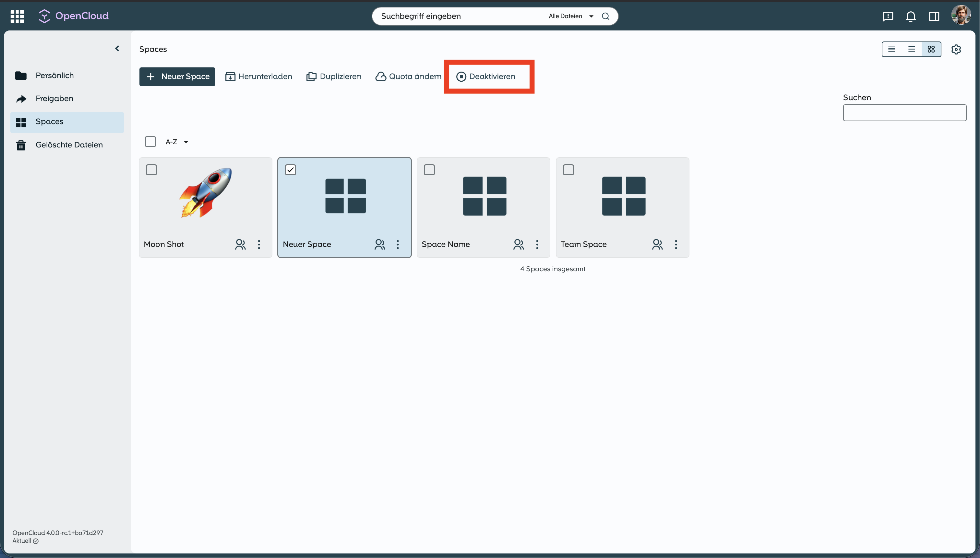Image resolution: width=980 pixels, height=558 pixels.
Task: Click the notifications bell icon
Action: [911, 17]
